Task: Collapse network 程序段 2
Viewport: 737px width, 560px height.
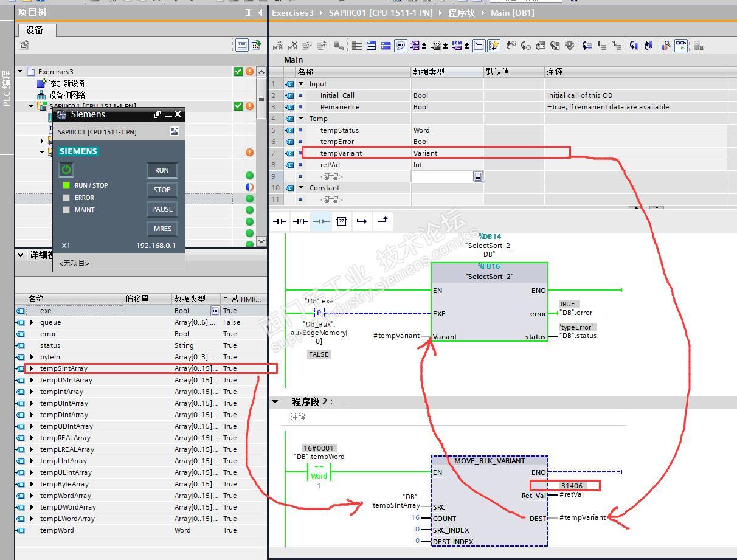Action: click(x=275, y=401)
